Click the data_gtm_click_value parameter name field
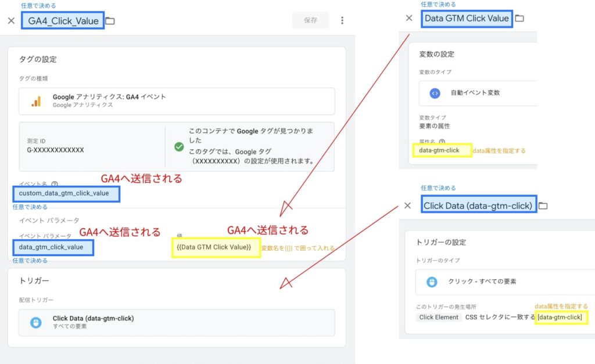Image resolution: width=595 pixels, height=364 pixels. 53,247
